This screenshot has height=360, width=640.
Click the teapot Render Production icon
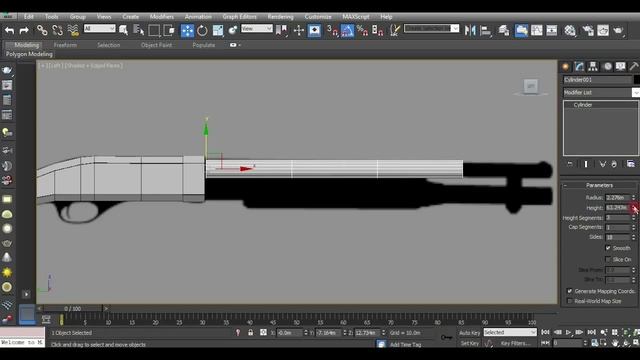pyautogui.click(x=619, y=30)
